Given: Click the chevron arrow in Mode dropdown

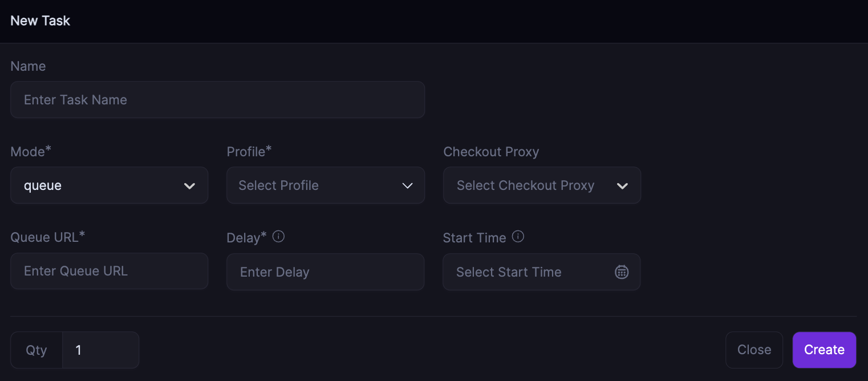Looking at the screenshot, I should 190,186.
